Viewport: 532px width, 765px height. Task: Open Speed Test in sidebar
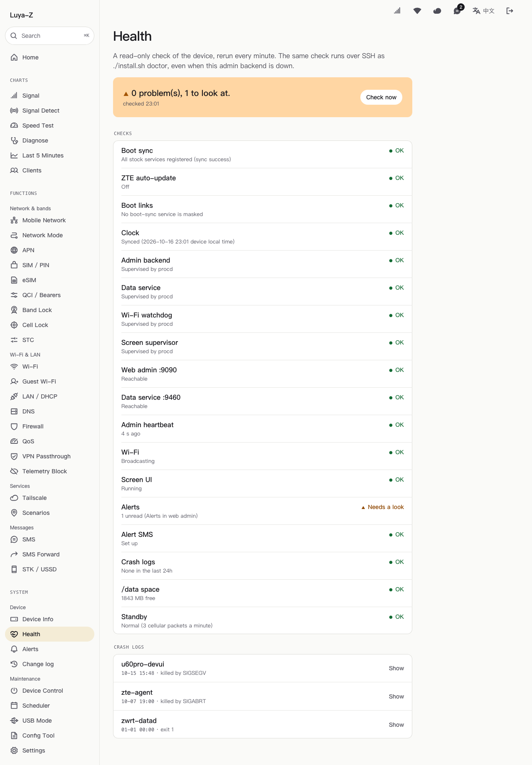pyautogui.click(x=49, y=125)
